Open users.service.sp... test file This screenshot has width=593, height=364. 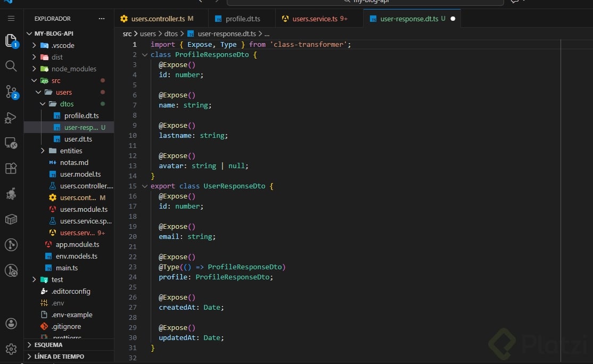pos(69,221)
